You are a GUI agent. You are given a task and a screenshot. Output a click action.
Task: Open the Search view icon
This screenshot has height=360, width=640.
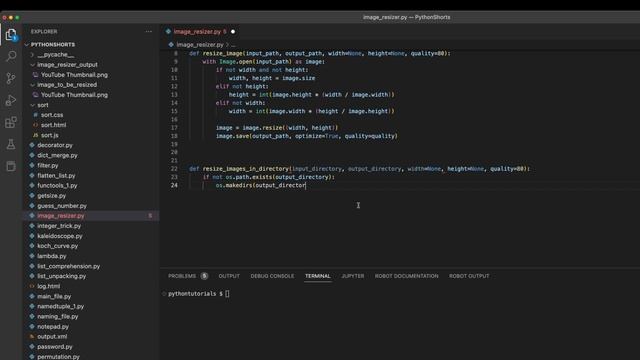[11, 56]
